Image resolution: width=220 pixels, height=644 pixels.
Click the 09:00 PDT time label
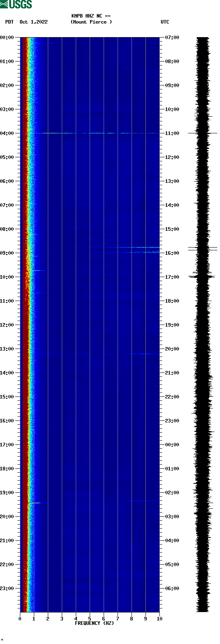pyautogui.click(x=7, y=253)
